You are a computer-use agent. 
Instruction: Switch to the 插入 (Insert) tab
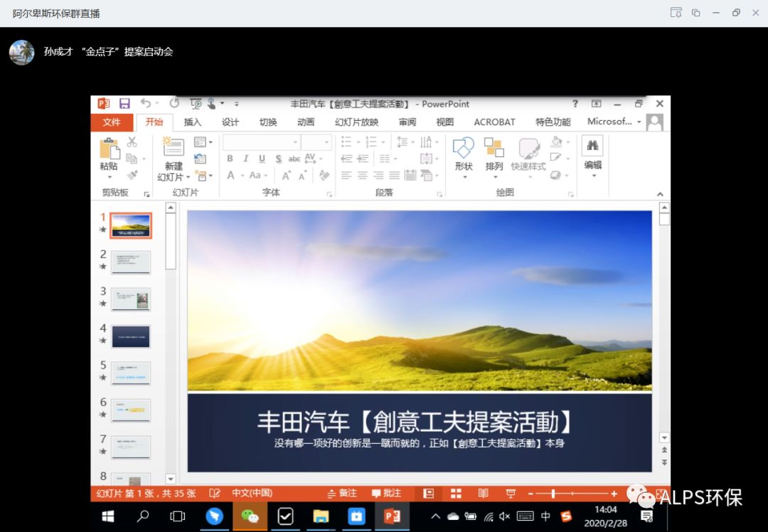(x=193, y=122)
